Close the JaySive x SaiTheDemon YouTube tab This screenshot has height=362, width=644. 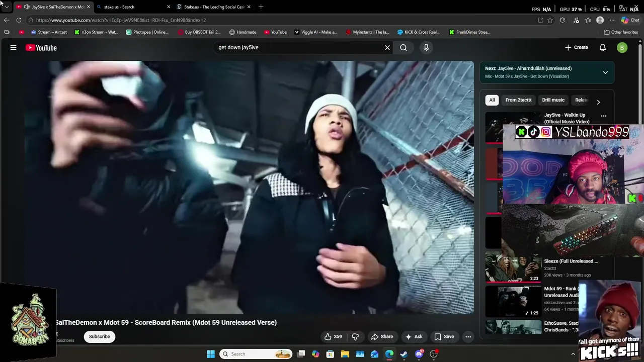(x=88, y=7)
